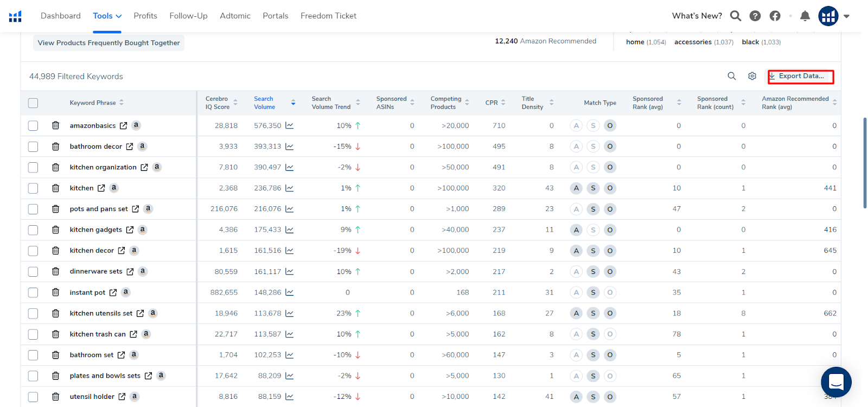Go to the Profits menu
Screen dimensions: 868x407
point(145,16)
